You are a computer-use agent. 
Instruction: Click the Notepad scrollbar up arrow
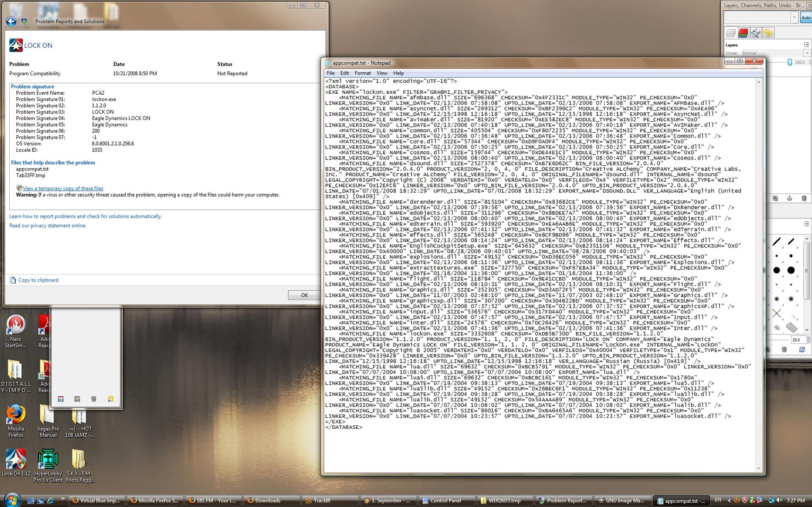[x=759, y=82]
